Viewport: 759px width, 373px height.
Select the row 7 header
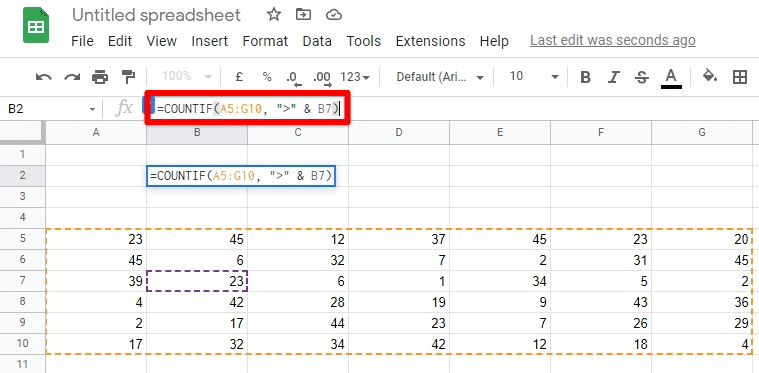23,281
